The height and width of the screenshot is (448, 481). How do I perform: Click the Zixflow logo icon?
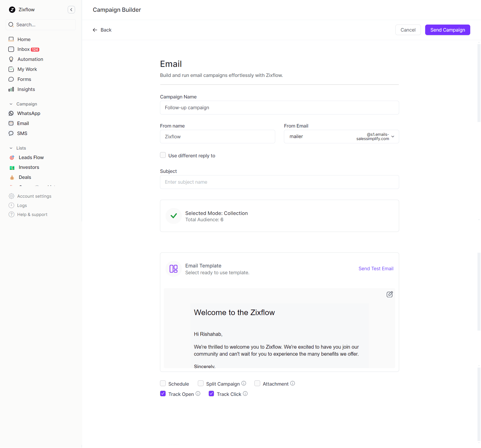coord(12,10)
